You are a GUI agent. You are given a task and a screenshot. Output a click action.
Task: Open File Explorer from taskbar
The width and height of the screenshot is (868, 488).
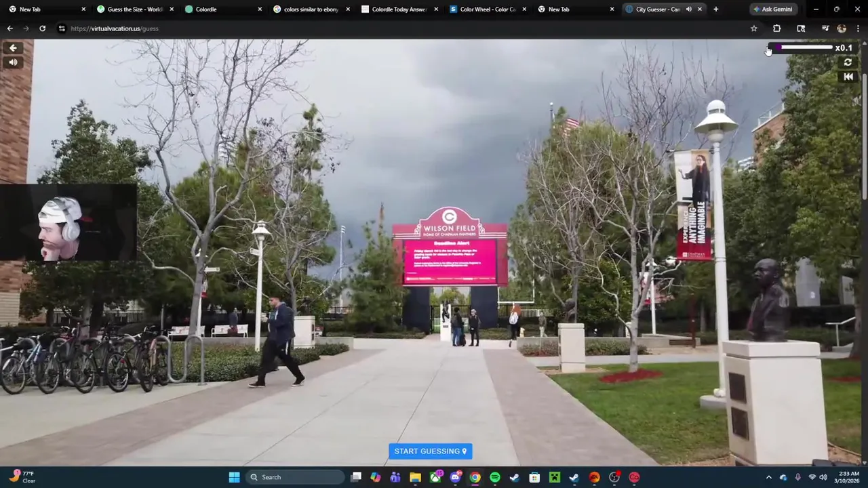tap(415, 477)
